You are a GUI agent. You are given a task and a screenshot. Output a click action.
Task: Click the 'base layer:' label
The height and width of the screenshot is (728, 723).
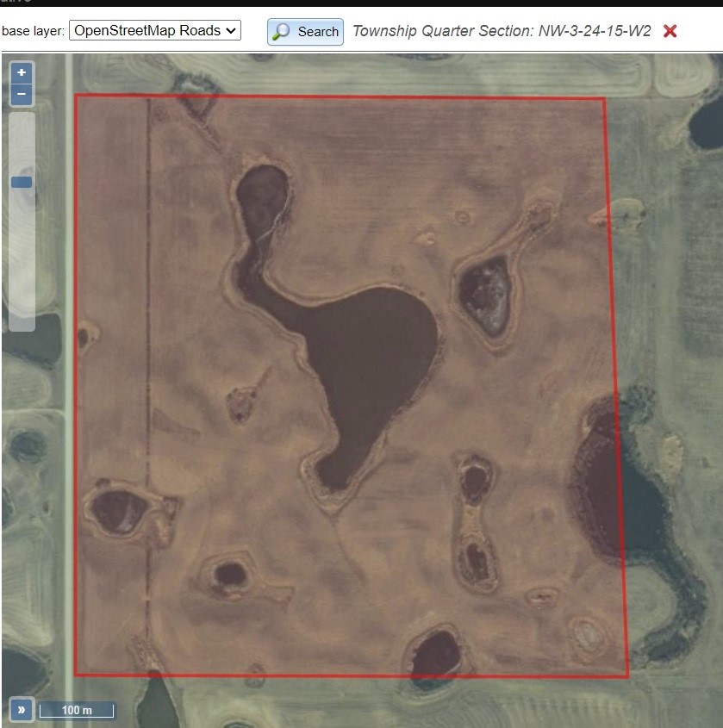pos(33,31)
